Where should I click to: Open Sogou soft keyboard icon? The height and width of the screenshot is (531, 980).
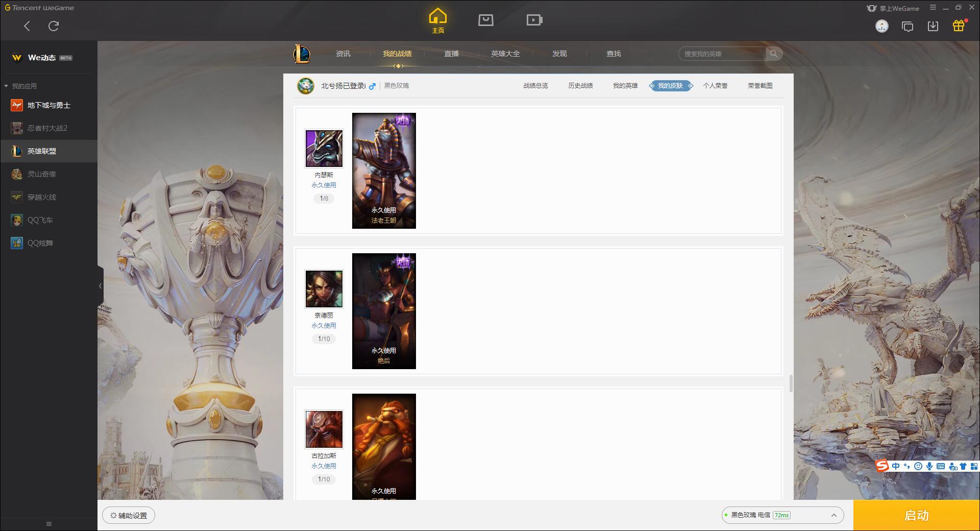941,466
